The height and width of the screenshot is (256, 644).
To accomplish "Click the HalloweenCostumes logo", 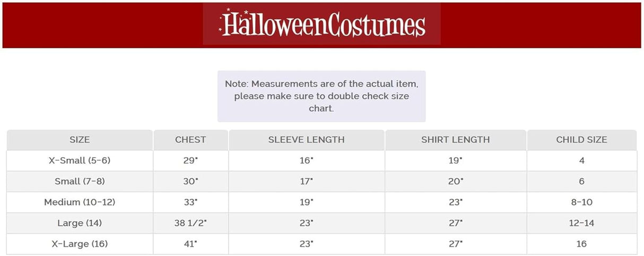I will pos(322,24).
